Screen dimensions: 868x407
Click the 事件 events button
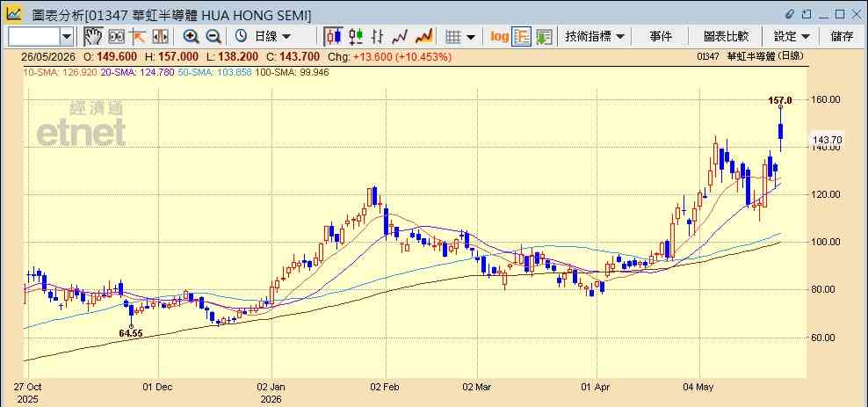[x=661, y=37]
